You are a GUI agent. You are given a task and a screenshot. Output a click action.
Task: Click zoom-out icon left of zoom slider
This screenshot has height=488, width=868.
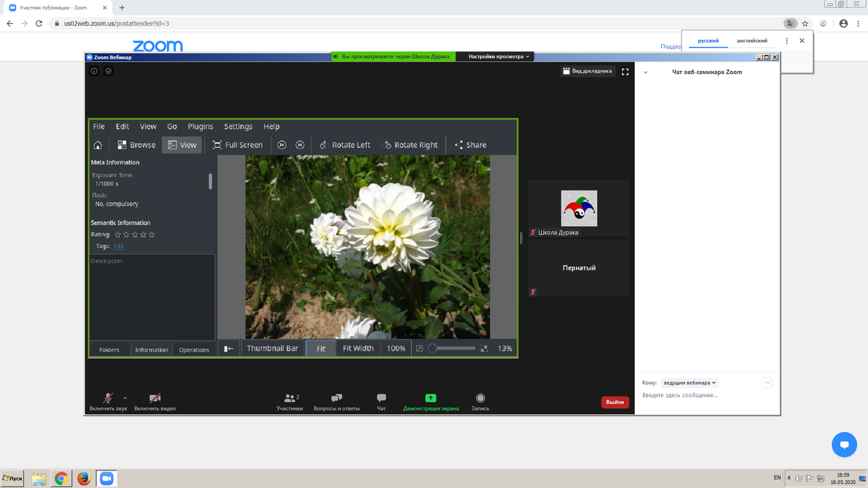click(x=420, y=348)
